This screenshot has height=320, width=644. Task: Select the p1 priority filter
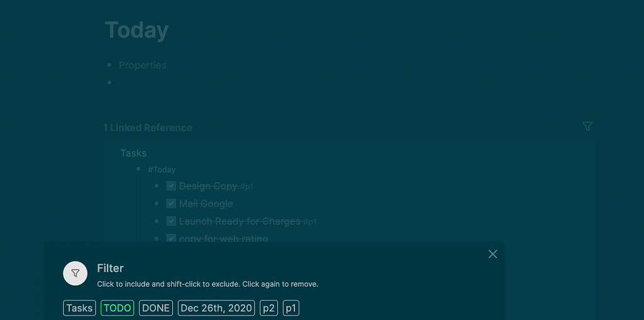291,308
